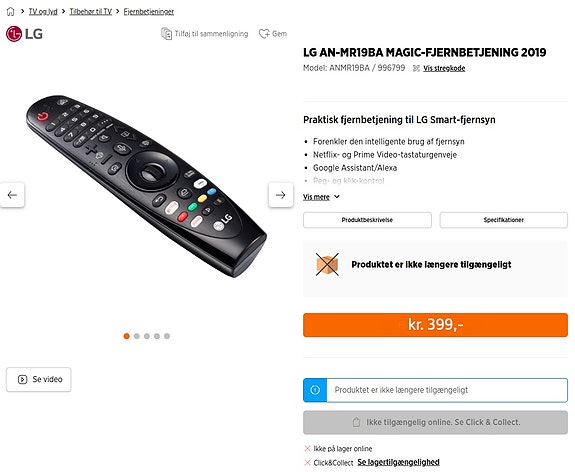Click the barcode icon next to Vis stregkode
Image resolution: width=575 pixels, height=472 pixels.
[416, 68]
